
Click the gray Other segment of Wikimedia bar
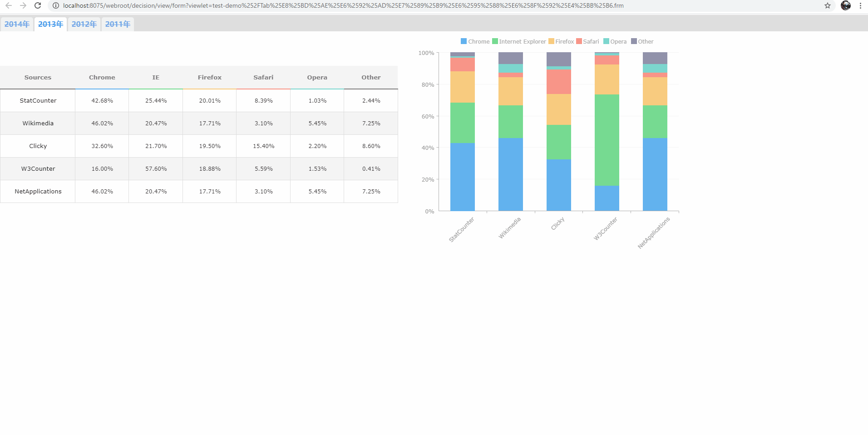click(x=511, y=58)
